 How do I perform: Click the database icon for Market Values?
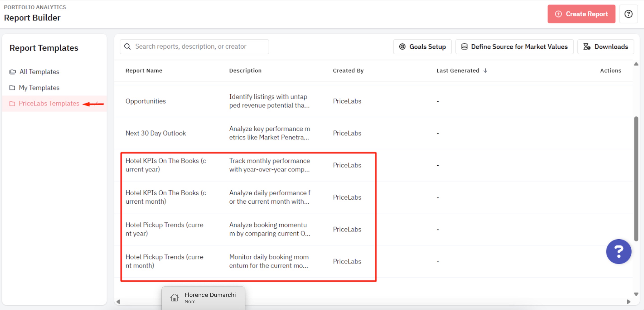point(464,47)
